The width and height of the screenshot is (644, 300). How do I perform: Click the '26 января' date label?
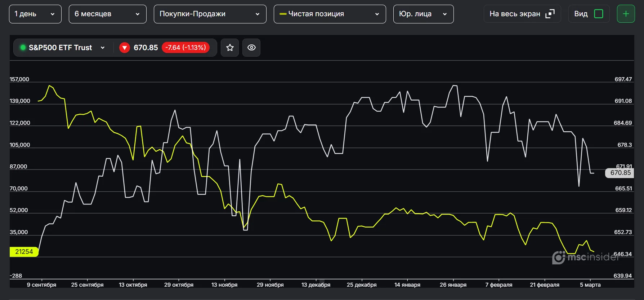[x=453, y=285]
